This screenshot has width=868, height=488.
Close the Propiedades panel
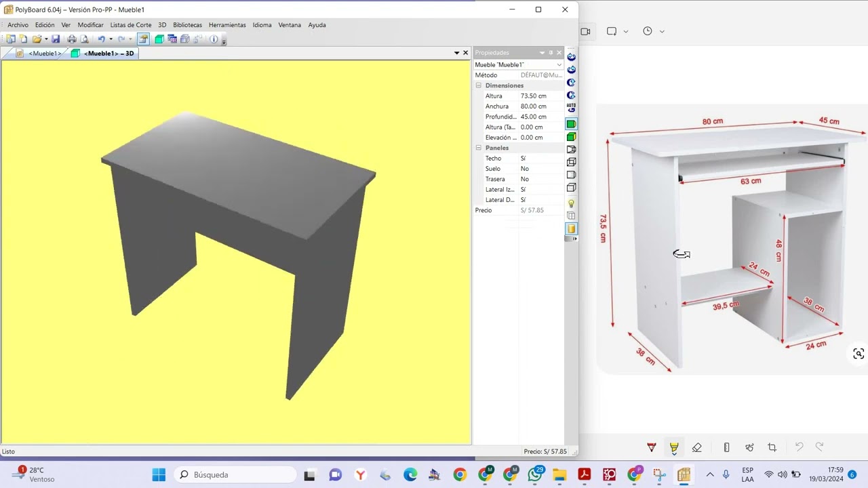click(559, 53)
